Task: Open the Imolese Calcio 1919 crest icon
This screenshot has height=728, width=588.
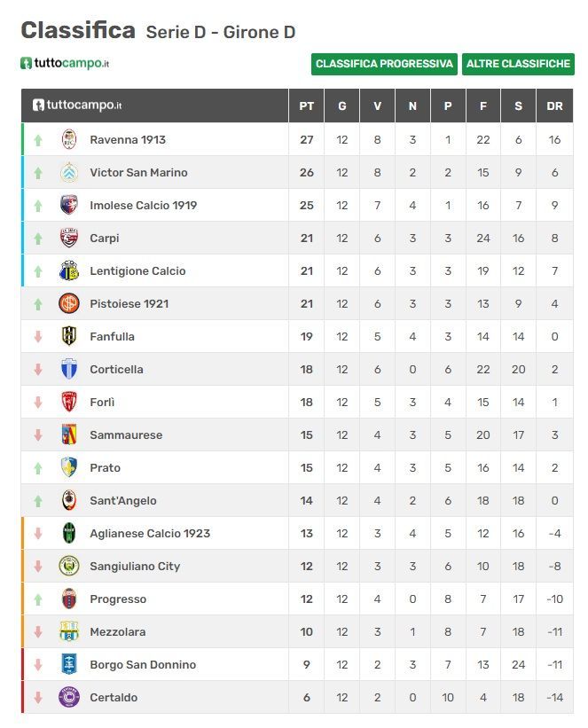Action: point(69,205)
